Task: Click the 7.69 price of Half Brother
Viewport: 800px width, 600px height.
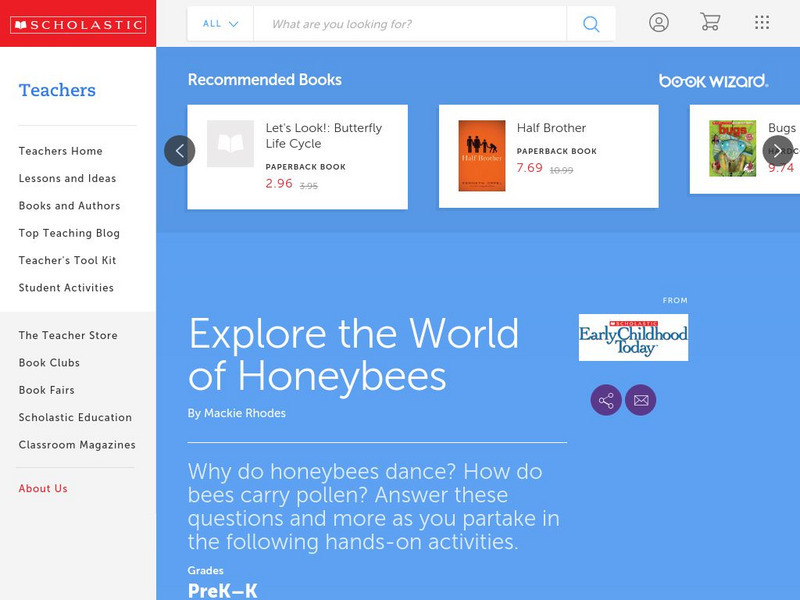Action: click(530, 168)
